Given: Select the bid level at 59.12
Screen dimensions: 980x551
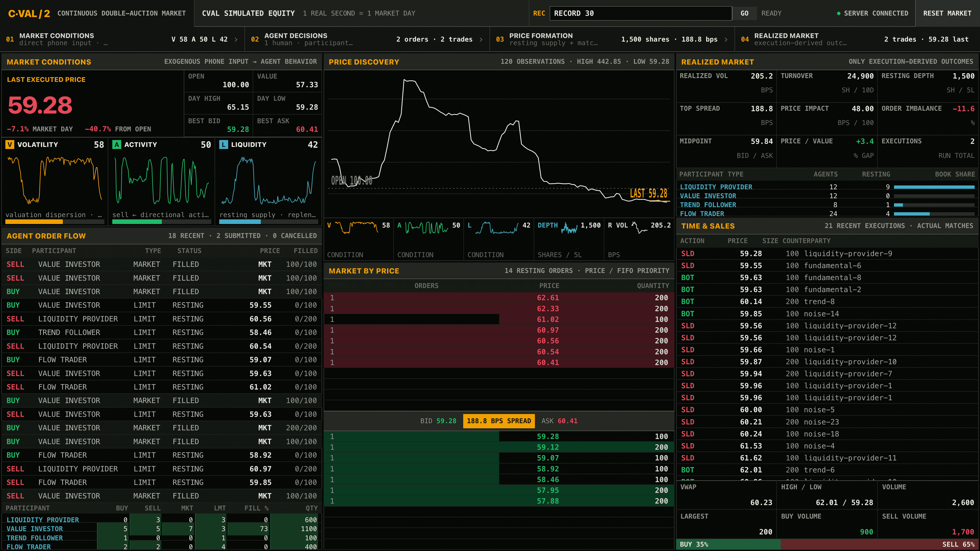Looking at the screenshot, I should [x=499, y=447].
